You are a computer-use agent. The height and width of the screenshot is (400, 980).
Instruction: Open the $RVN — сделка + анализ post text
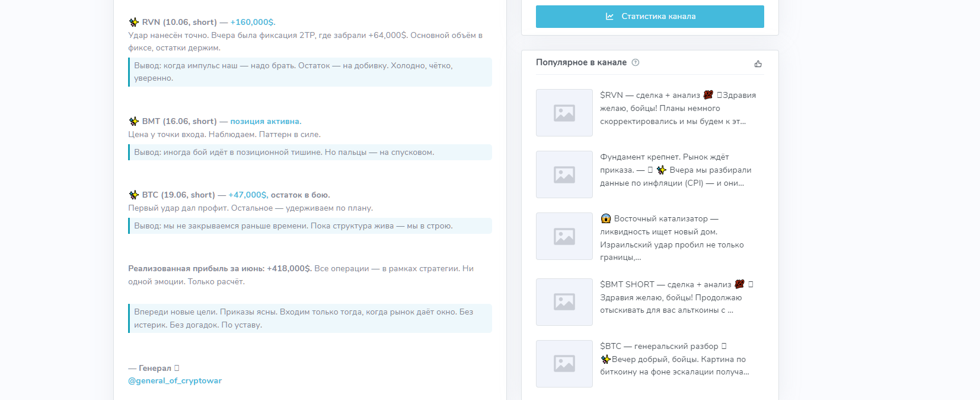click(x=677, y=108)
